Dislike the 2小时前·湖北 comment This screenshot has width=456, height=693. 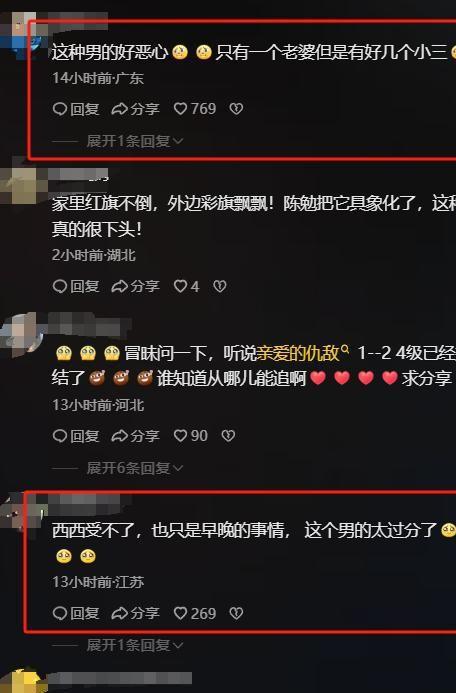pos(220,286)
